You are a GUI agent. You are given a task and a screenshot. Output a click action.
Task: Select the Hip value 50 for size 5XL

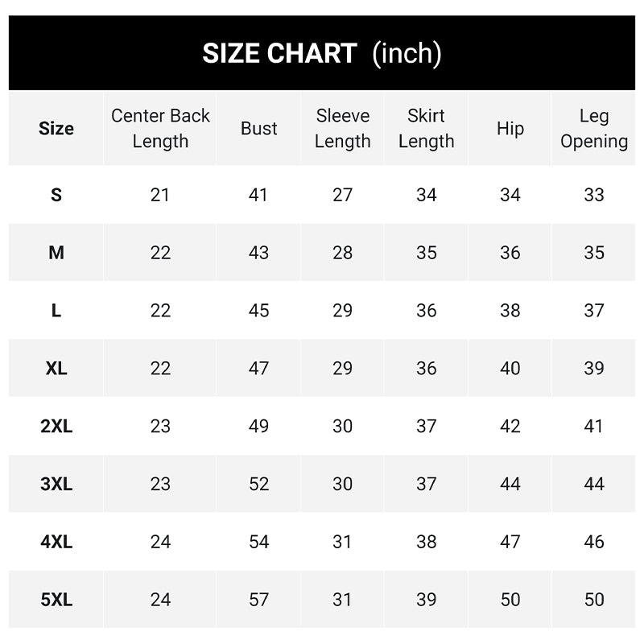pyautogui.click(x=510, y=601)
